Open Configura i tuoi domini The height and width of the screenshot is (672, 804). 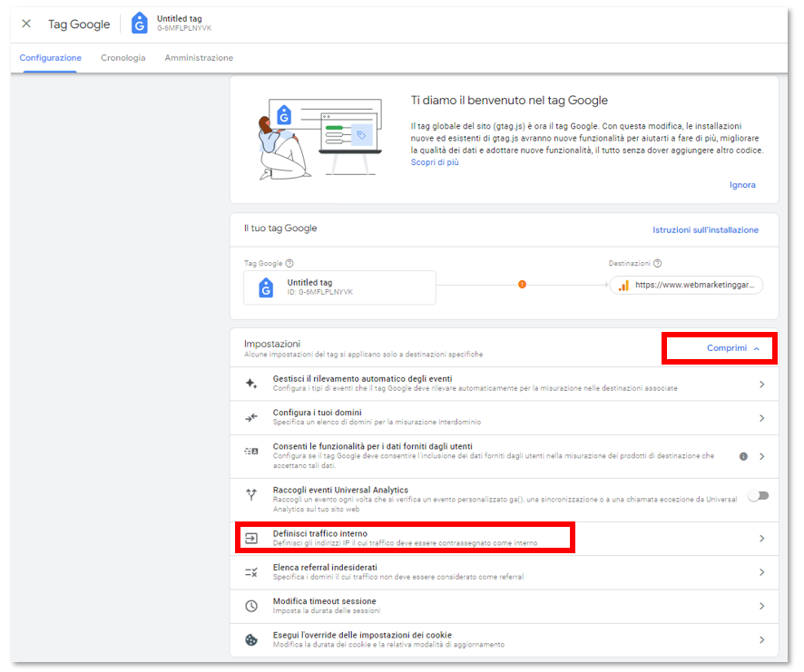[x=504, y=418]
